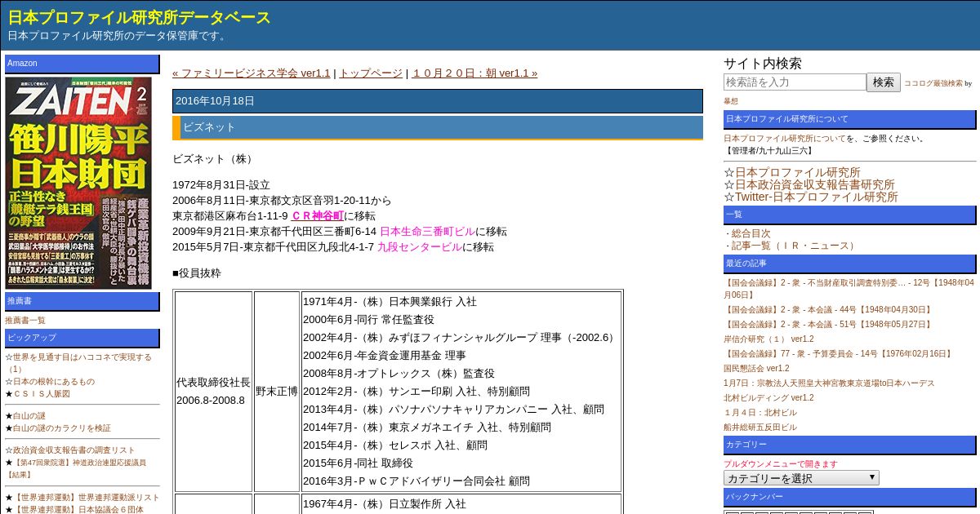Open 予算委員会 - 14号【1976年02月16日】 link
980x514 pixels.
point(838,354)
